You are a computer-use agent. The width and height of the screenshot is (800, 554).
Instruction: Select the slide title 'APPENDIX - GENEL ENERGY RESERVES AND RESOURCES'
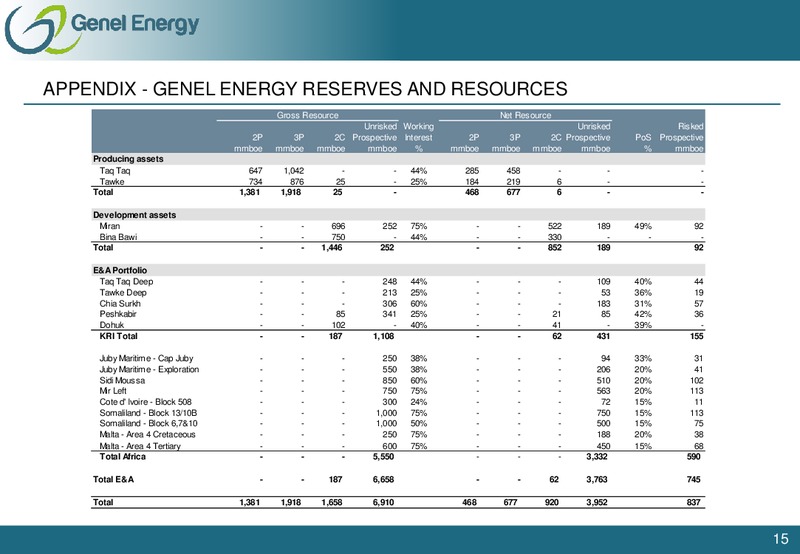click(x=305, y=89)
